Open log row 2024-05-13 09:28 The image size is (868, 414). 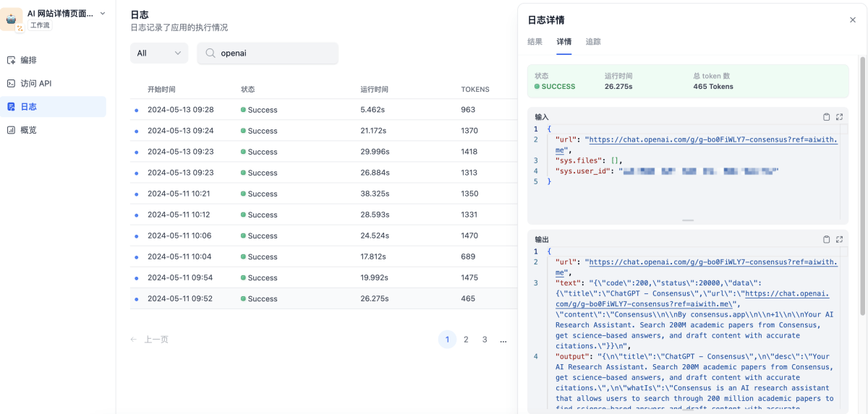pyautogui.click(x=324, y=110)
